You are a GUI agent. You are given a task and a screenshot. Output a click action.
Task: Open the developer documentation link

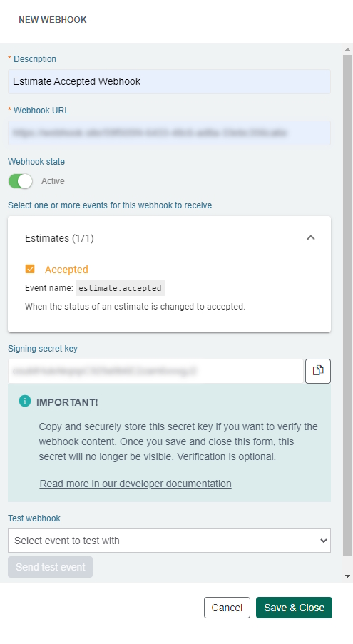(135, 484)
